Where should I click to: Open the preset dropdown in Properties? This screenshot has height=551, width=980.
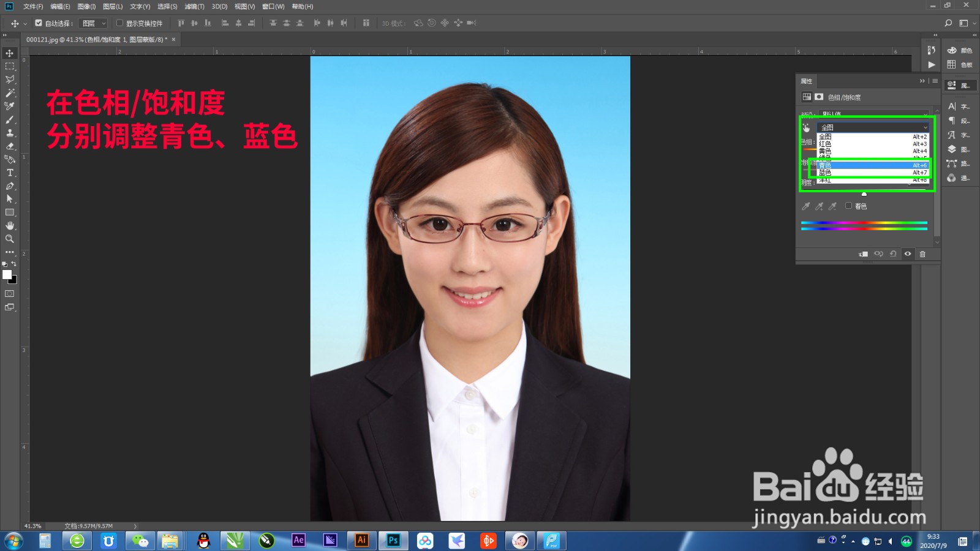click(873, 114)
